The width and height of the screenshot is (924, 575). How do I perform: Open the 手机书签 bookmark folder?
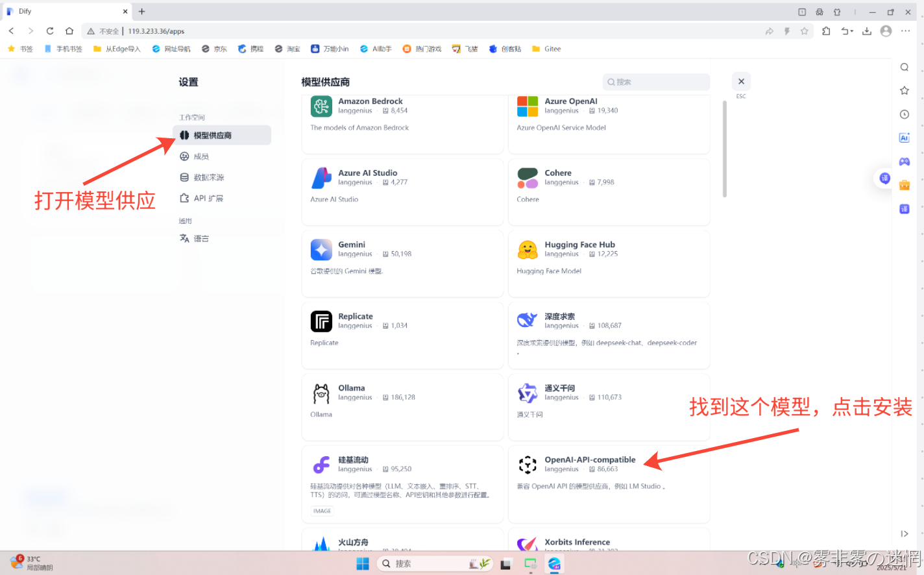point(64,49)
